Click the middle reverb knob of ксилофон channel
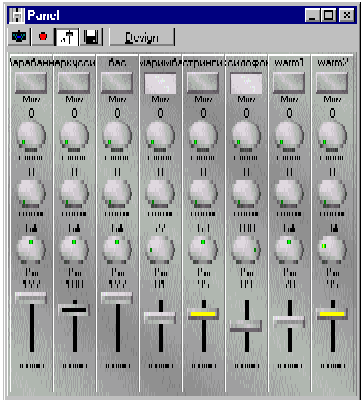Image resolution: width=363 pixels, height=404 pixels. (x=246, y=193)
